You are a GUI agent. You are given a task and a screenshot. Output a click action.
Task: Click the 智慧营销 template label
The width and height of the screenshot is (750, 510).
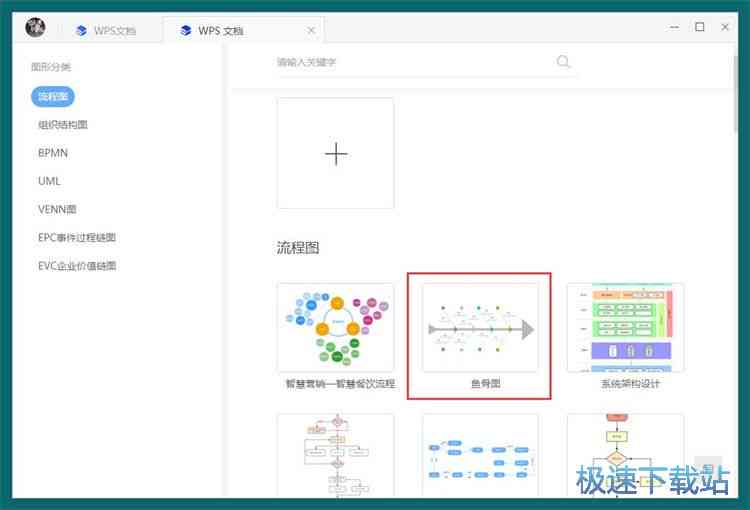(340, 384)
